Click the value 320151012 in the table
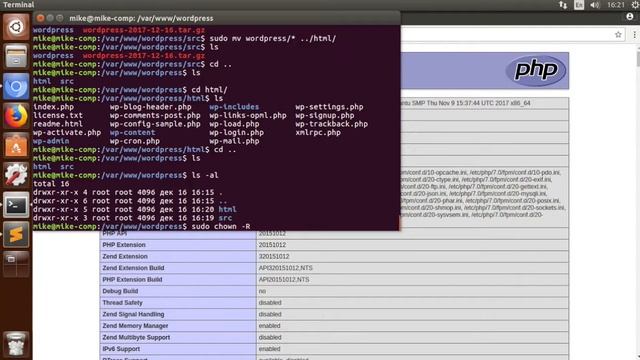 [x=274, y=256]
